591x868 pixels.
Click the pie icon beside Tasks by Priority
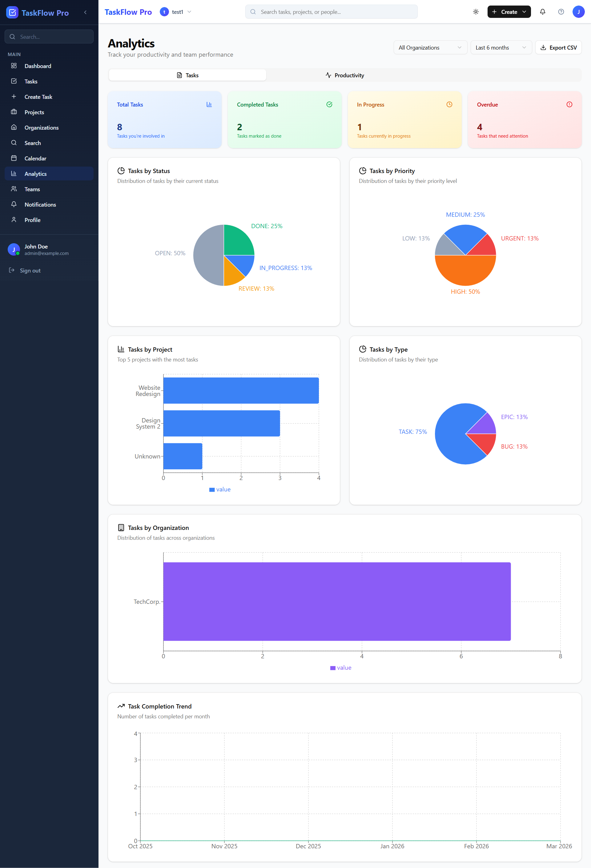tap(363, 171)
